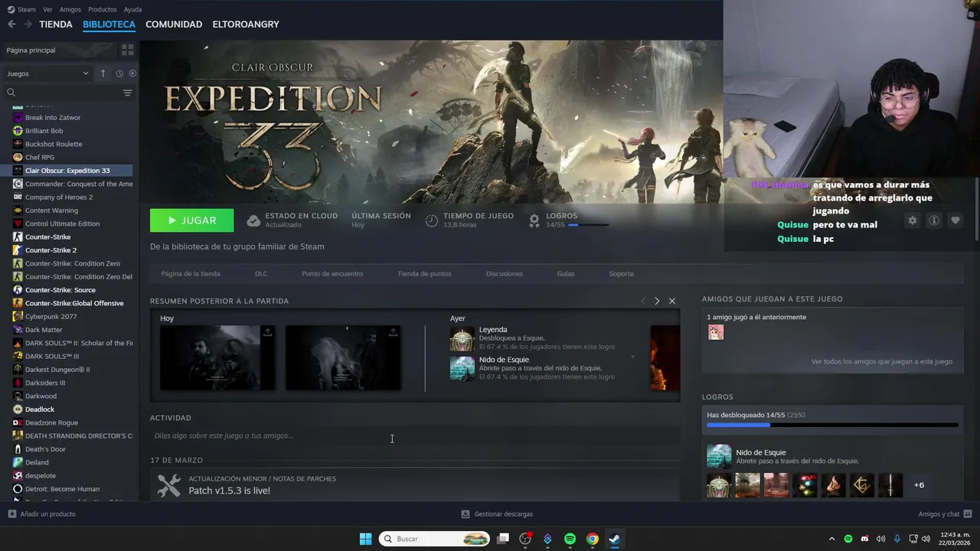This screenshot has width=980, height=551.
Task: Open the Ver menu
Action: 47,9
